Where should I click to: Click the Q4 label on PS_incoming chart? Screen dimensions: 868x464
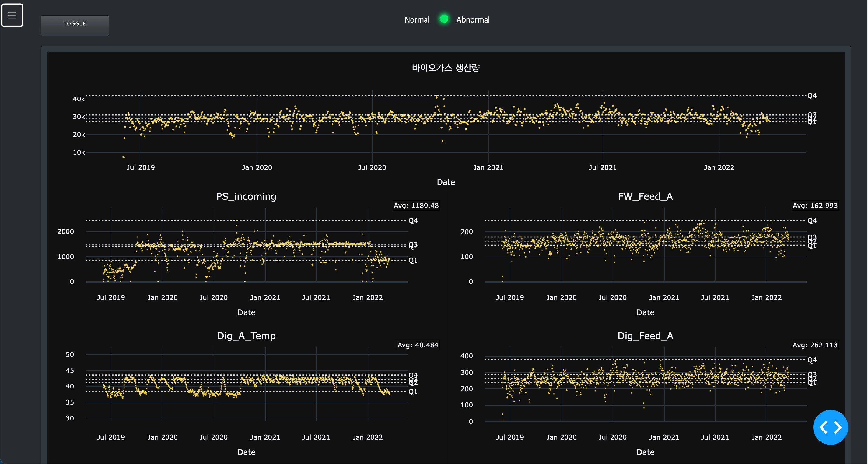pyautogui.click(x=413, y=221)
